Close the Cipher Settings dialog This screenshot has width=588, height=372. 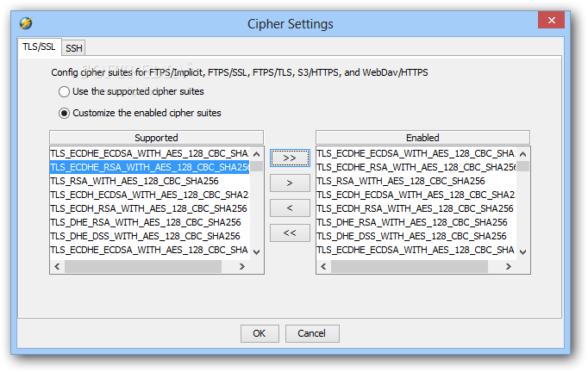click(551, 20)
